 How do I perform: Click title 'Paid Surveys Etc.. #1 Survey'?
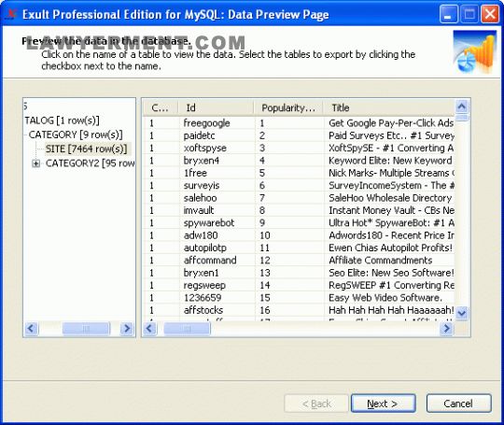point(391,135)
